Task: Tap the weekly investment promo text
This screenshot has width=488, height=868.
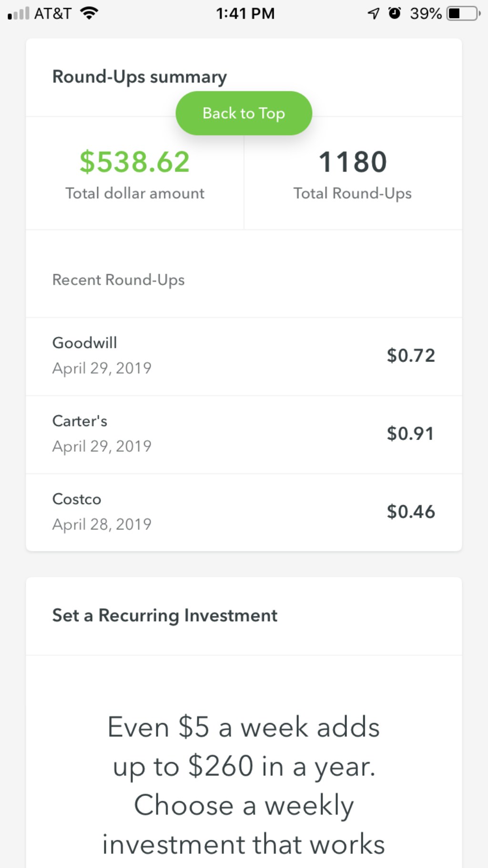Action: pos(244,785)
